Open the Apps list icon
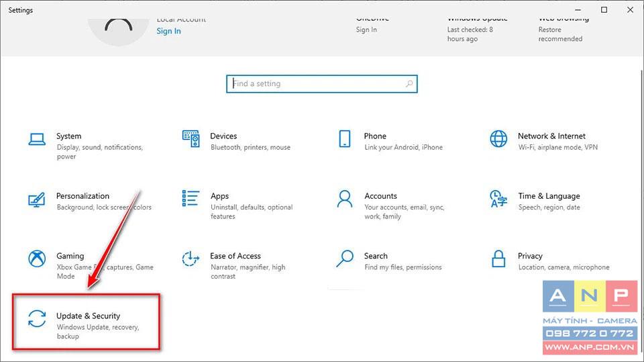The image size is (644, 362). click(x=191, y=198)
